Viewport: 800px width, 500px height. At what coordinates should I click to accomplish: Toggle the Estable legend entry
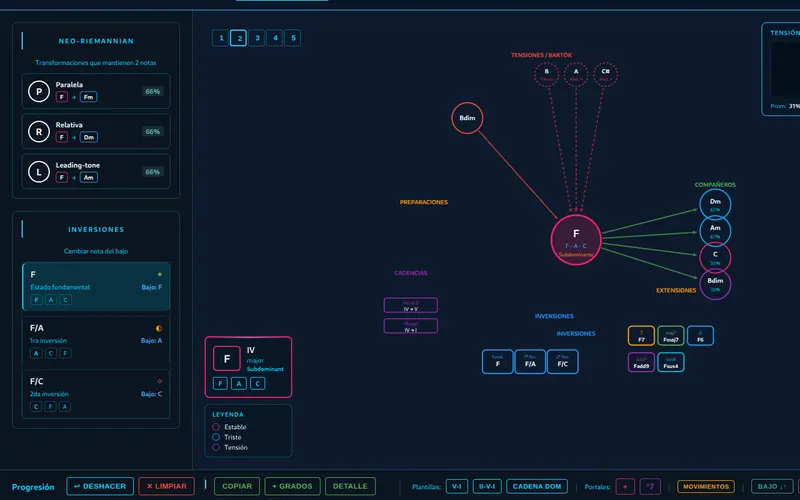point(229,427)
